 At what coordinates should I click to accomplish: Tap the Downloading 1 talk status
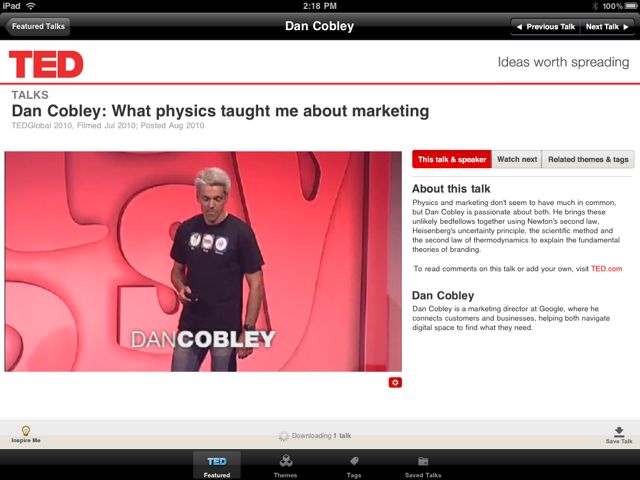tap(315, 436)
